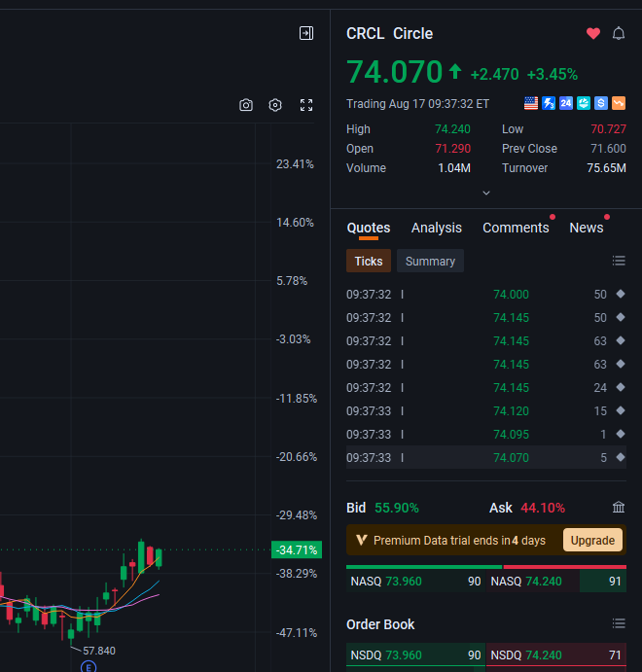642x672 pixels.
Task: Click the V premium logo icon
Action: (362, 541)
